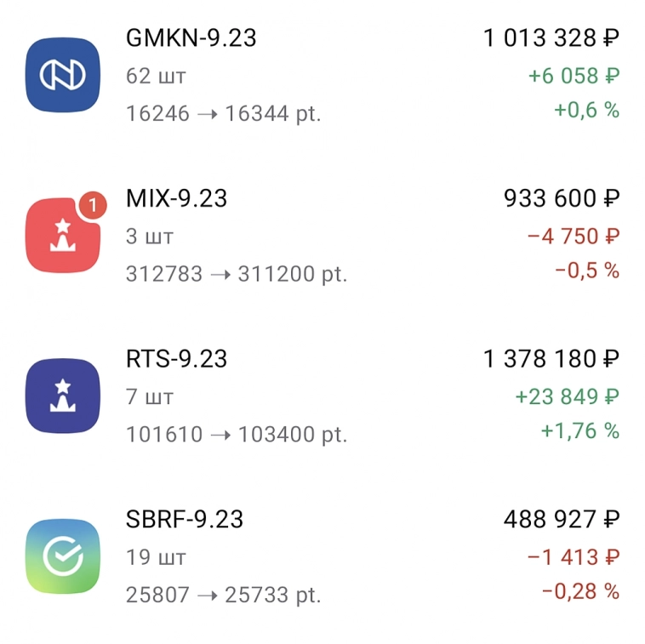
Task: Tap the GMKN Norilsk Nickel logo icon
Action: (x=64, y=74)
